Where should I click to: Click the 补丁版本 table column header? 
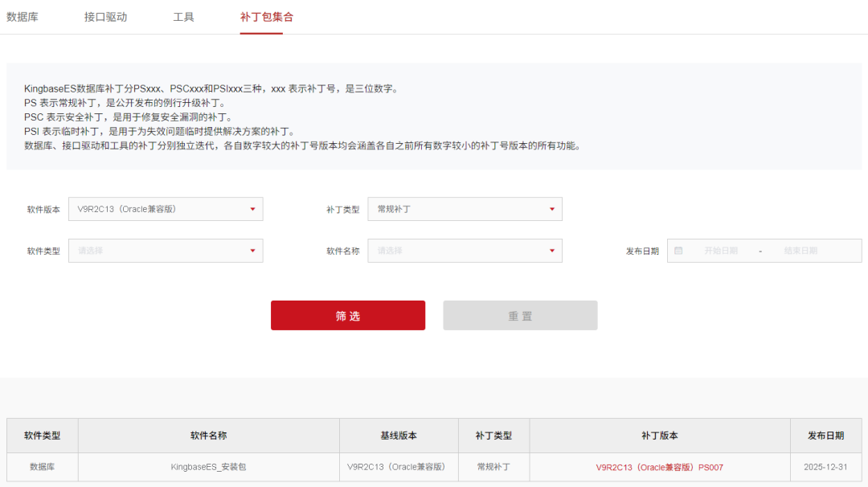tap(660, 436)
